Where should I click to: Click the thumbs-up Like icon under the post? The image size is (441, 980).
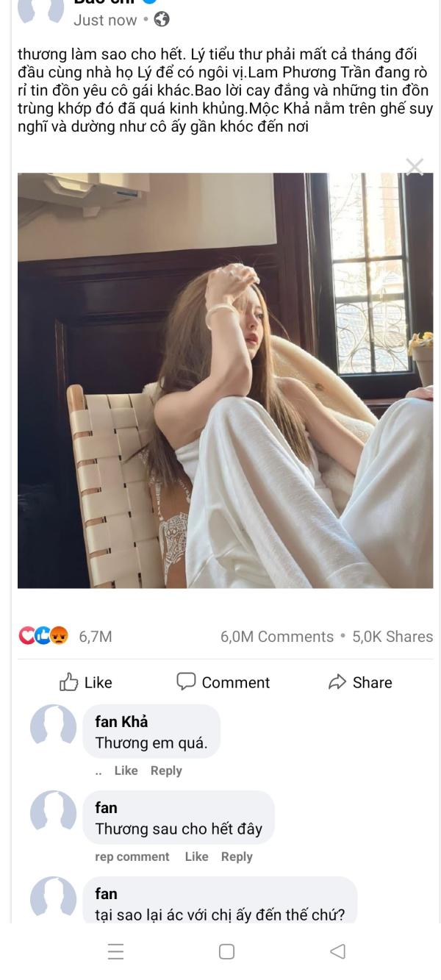click(68, 682)
